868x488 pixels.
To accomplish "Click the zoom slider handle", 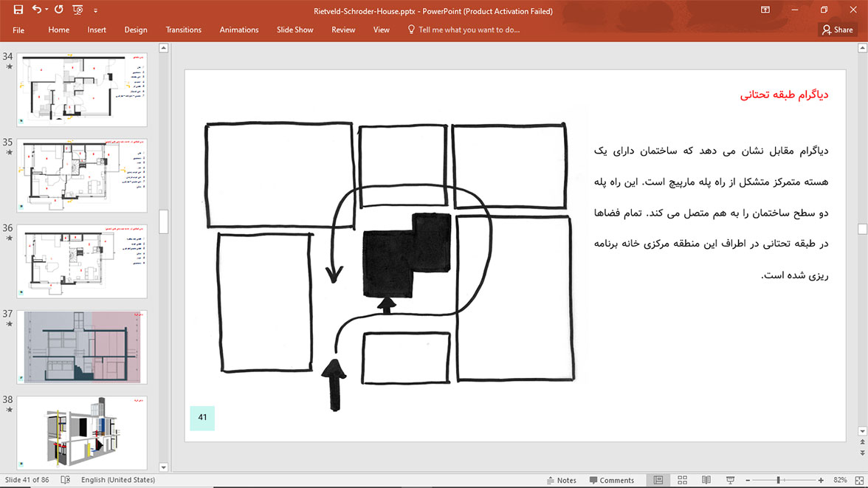I will [778, 480].
